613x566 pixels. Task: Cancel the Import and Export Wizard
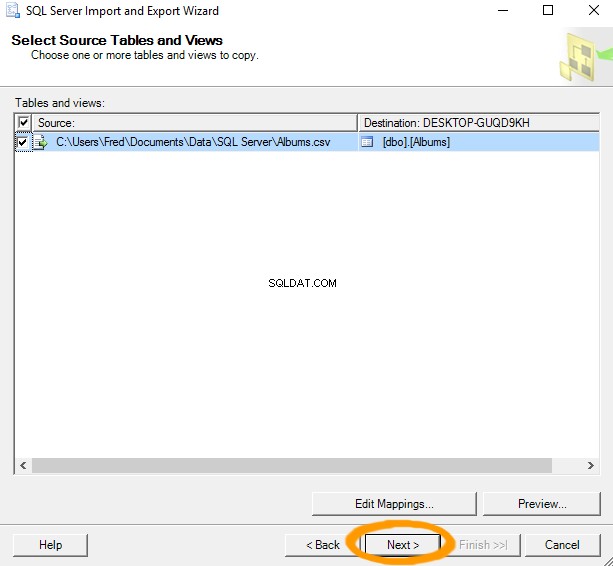pos(562,545)
